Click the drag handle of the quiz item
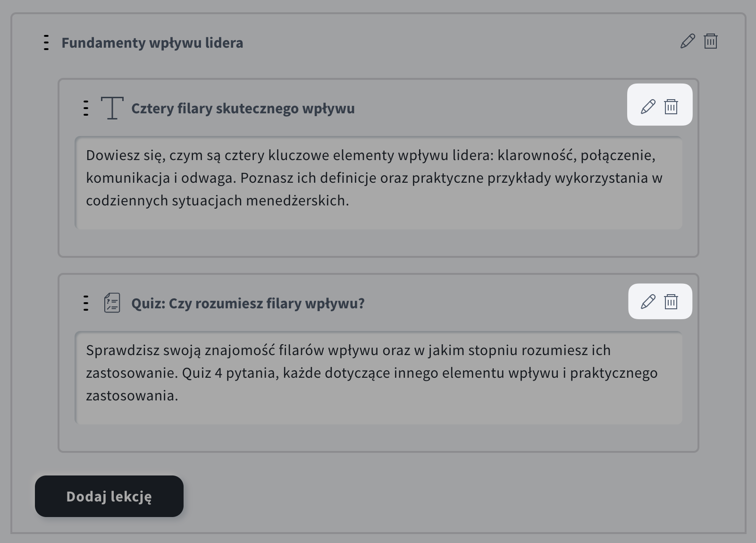 pos(85,304)
